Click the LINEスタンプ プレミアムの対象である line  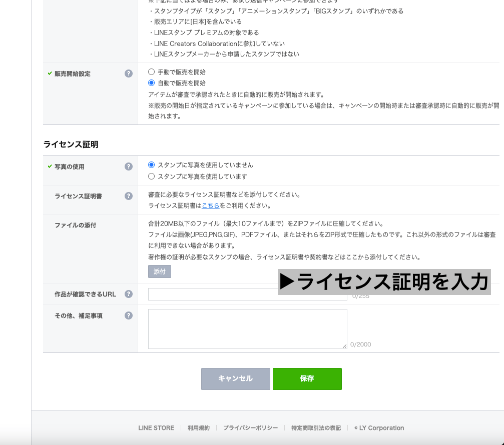[x=204, y=32]
